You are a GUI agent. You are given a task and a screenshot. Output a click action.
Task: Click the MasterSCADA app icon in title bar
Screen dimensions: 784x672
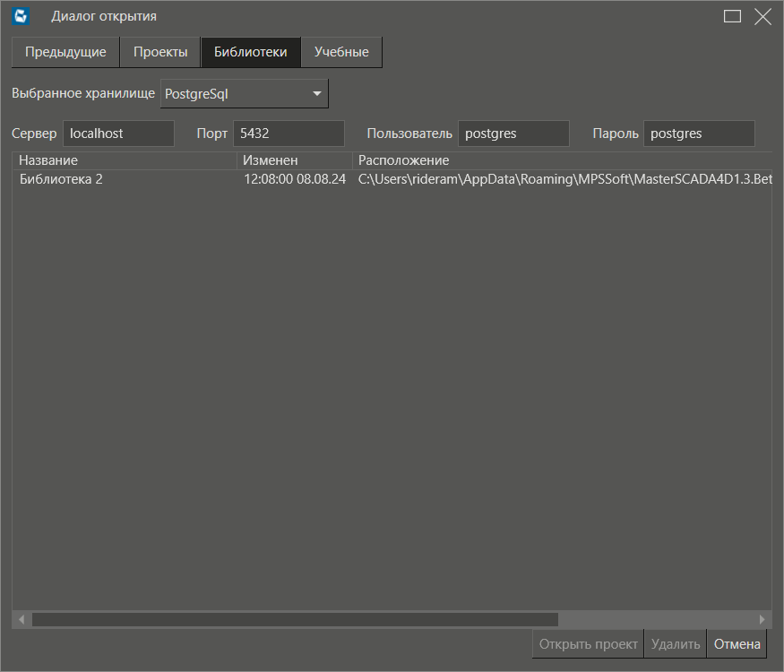[22, 16]
